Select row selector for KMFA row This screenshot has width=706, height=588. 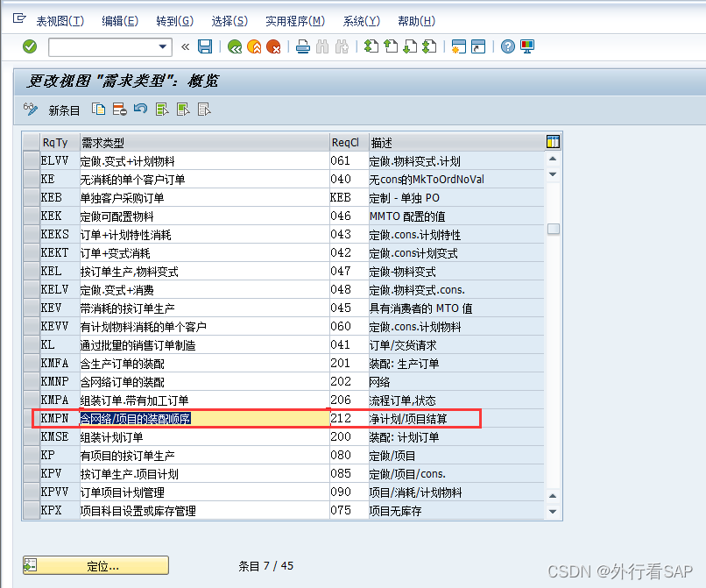pos(32,363)
